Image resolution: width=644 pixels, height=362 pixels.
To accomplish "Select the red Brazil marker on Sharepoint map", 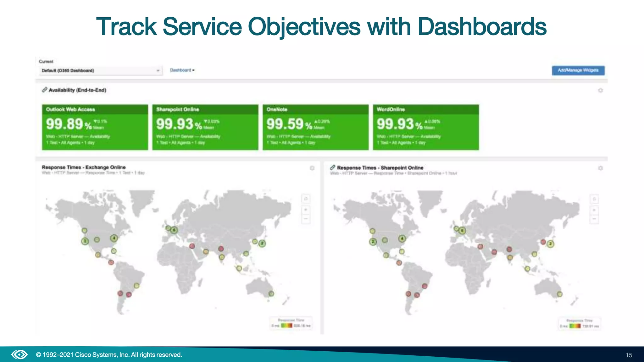I will tap(425, 286).
